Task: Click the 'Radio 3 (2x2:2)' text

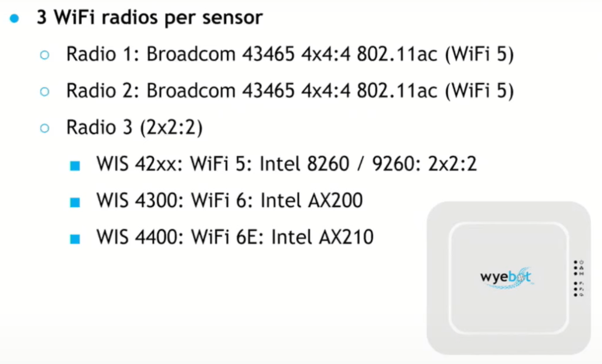Action: point(135,128)
